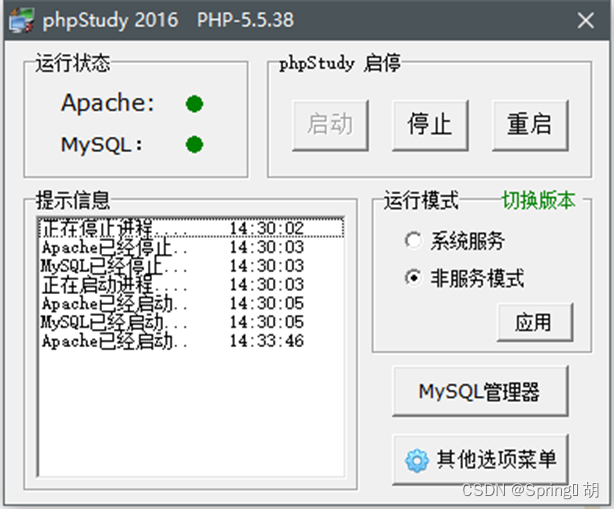Select log row MySQL已经启动 14:30:05
Viewport: 614px width, 509px height.
(x=191, y=322)
